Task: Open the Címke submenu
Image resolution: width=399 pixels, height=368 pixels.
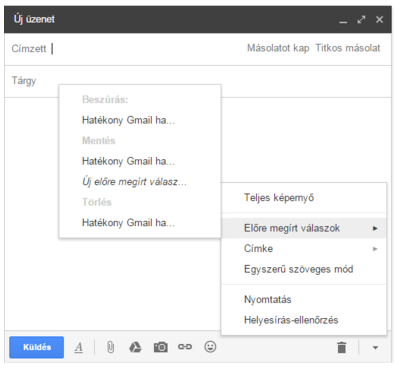Action: click(304, 249)
